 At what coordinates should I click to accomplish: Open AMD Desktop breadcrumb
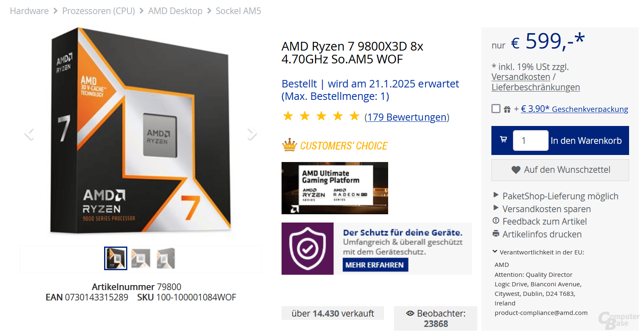tap(175, 11)
